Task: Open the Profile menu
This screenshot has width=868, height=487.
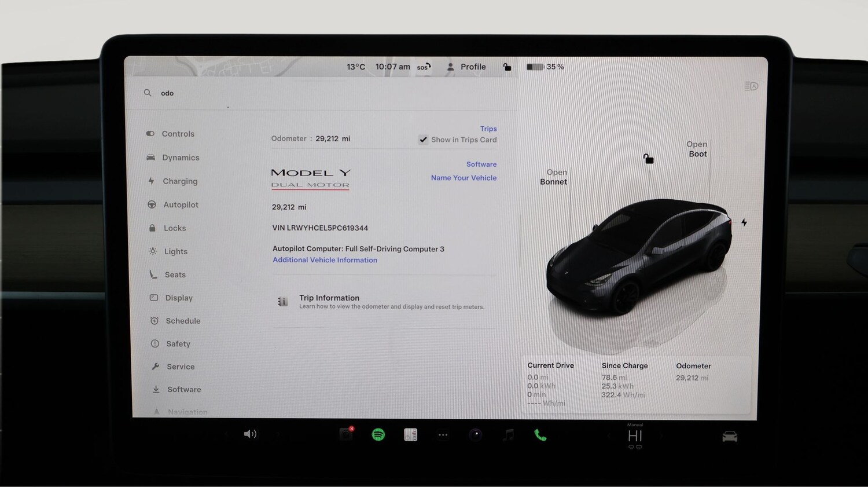Action: (466, 67)
